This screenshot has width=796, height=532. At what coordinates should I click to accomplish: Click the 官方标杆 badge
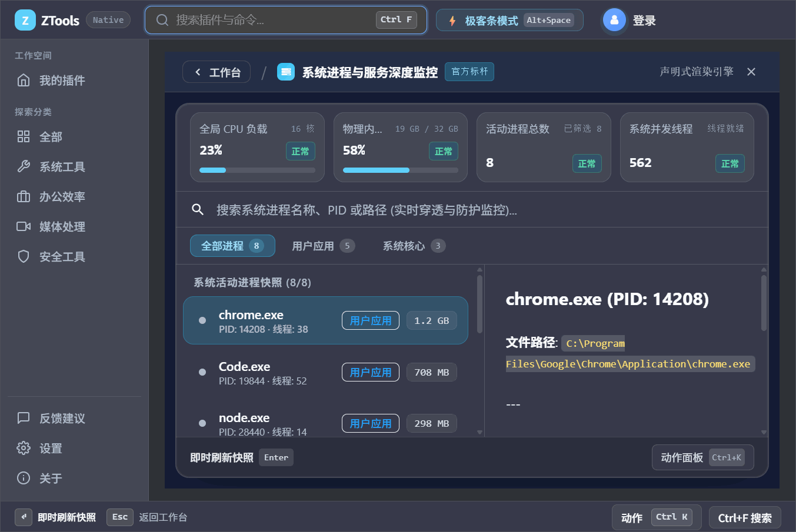click(469, 72)
